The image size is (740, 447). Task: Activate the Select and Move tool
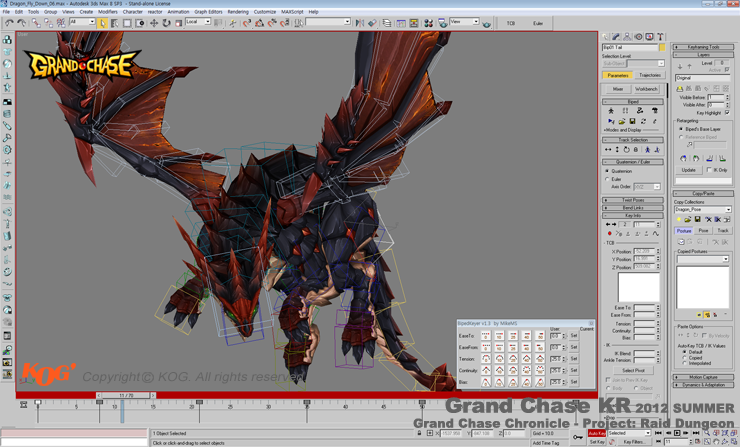click(154, 23)
